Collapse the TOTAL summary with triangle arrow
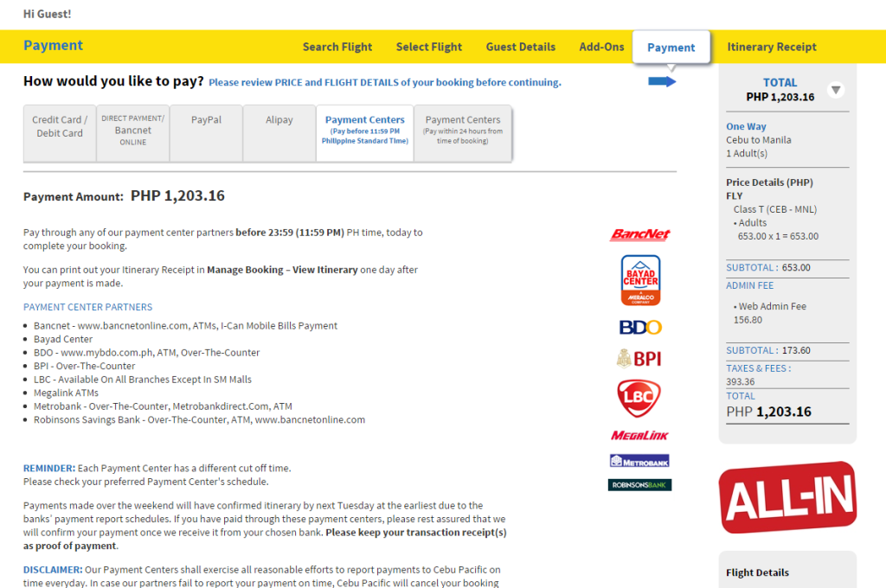 836,90
